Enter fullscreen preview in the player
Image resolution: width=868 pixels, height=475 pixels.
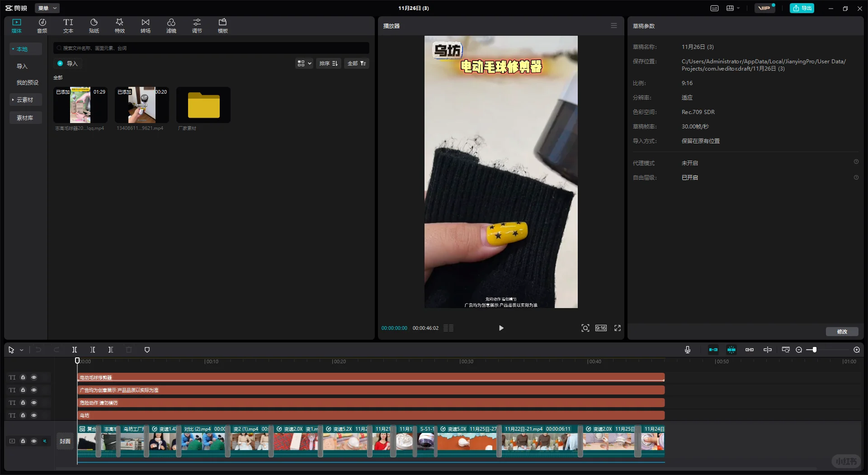tap(618, 328)
